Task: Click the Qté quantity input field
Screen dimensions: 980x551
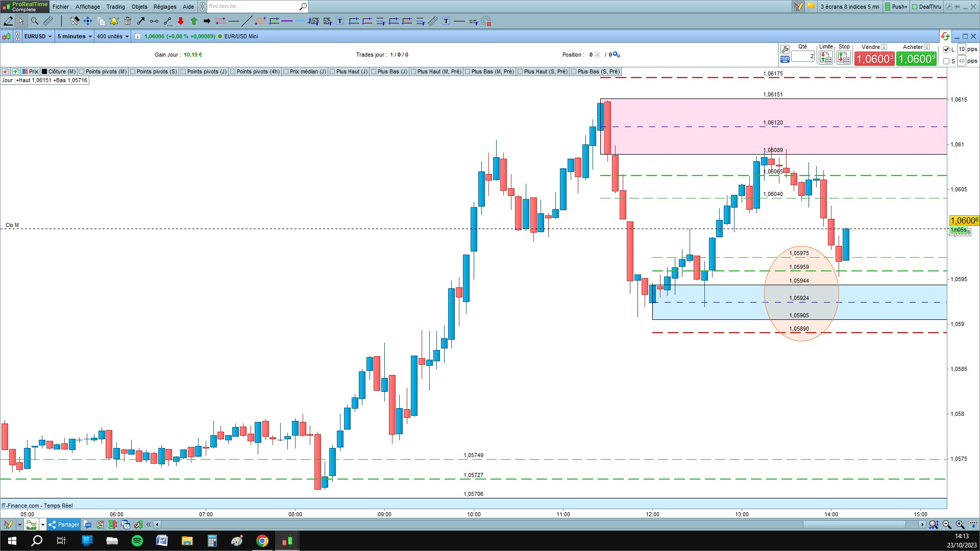Action: click(x=802, y=57)
